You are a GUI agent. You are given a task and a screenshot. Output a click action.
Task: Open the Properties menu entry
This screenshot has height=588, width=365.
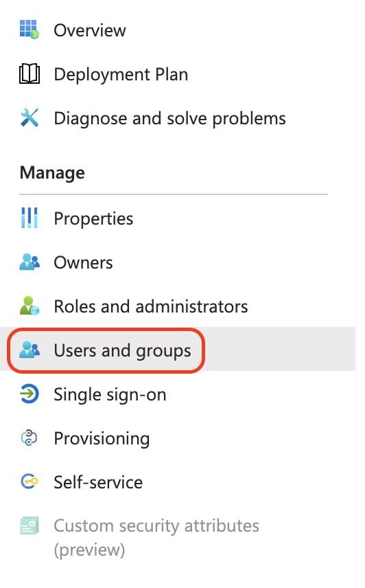[x=93, y=218]
